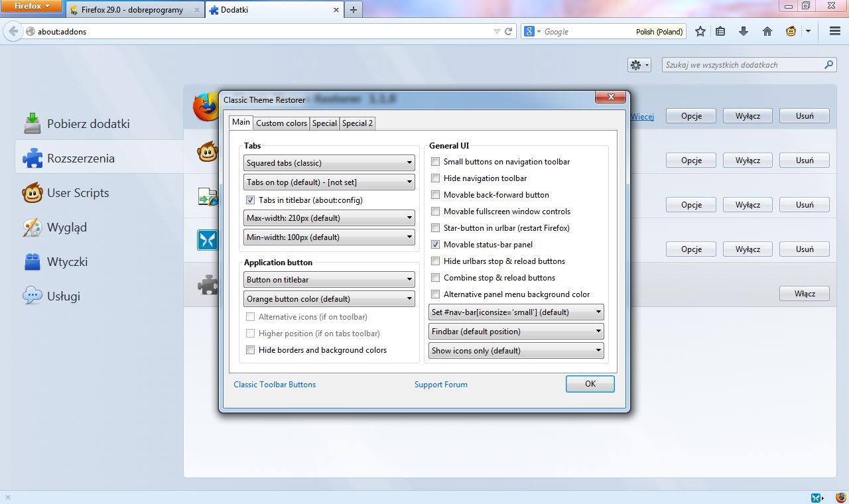Image resolution: width=849 pixels, height=504 pixels.
Task: Open the Support Forum link
Action: (x=441, y=385)
